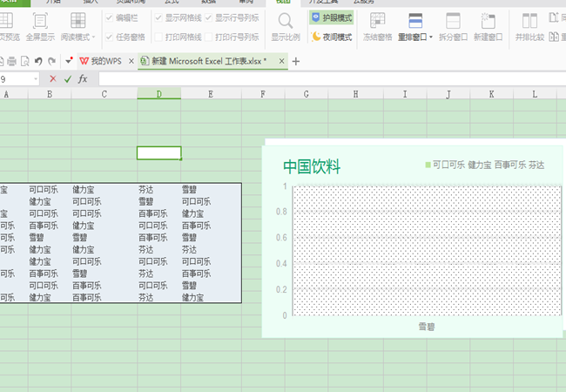Select column header D

click(x=158, y=94)
